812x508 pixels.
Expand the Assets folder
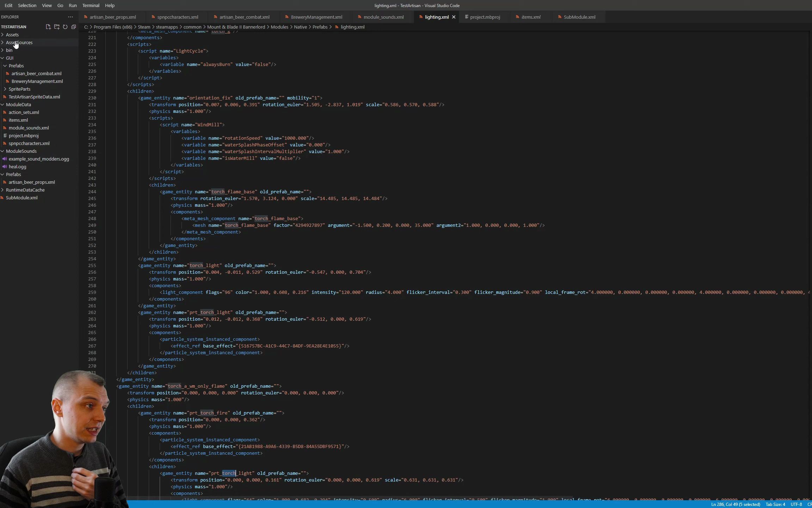tap(12, 35)
